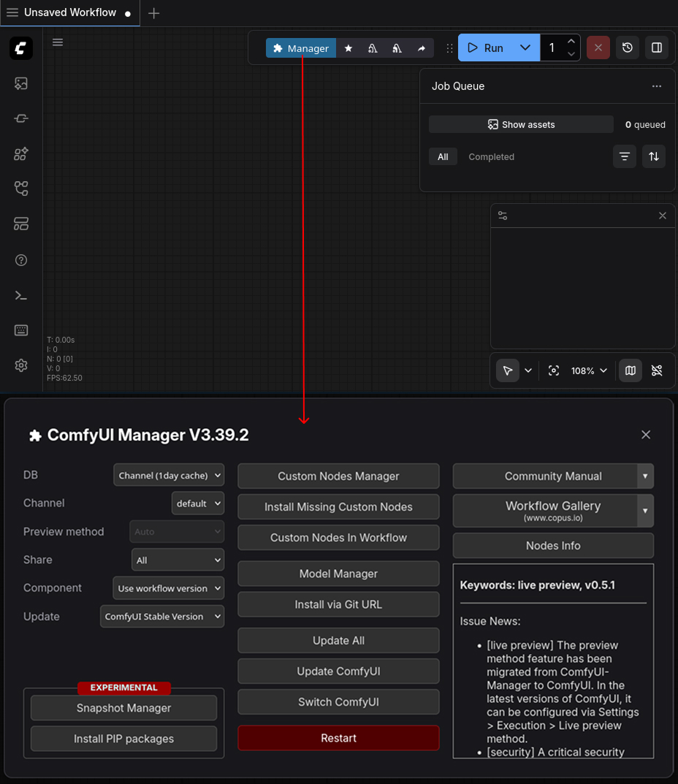The image size is (678, 784).
Task: Expand the Run button options chevron
Action: [525, 47]
